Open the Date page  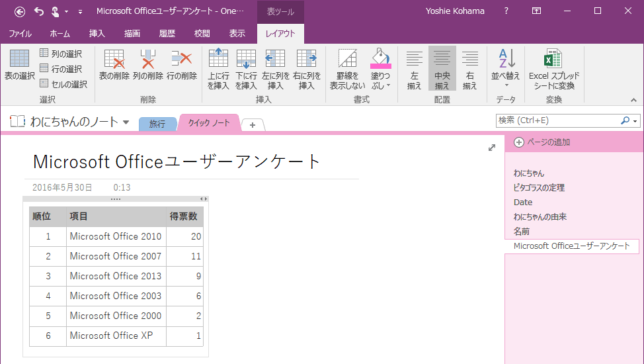523,202
